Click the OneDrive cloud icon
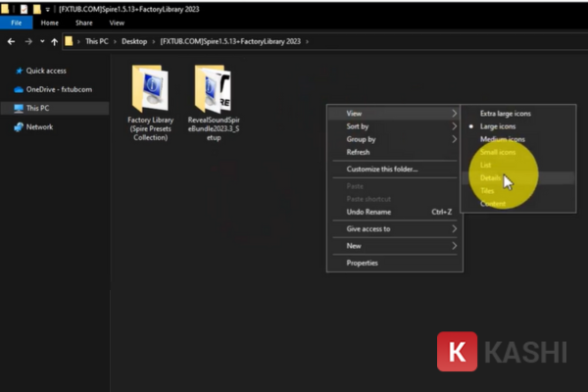 point(19,89)
